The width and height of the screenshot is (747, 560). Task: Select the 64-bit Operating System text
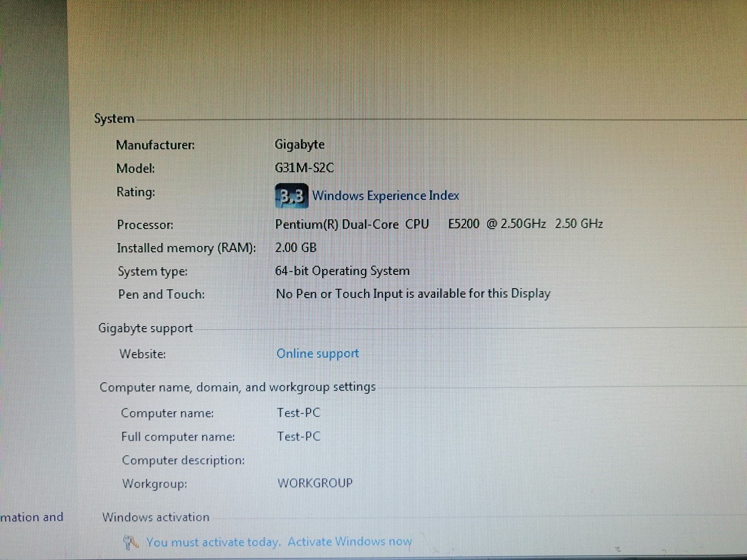click(342, 271)
